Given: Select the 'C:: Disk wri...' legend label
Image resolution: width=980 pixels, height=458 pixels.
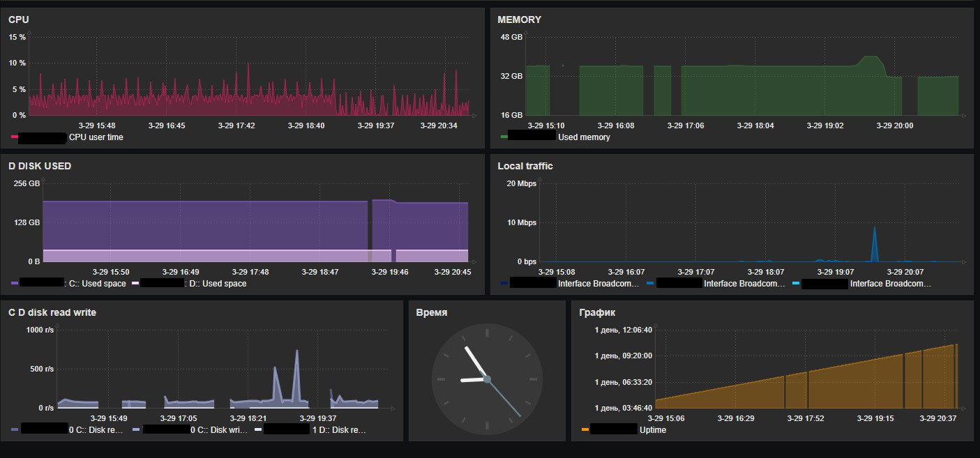Looking at the screenshot, I should (x=219, y=430).
